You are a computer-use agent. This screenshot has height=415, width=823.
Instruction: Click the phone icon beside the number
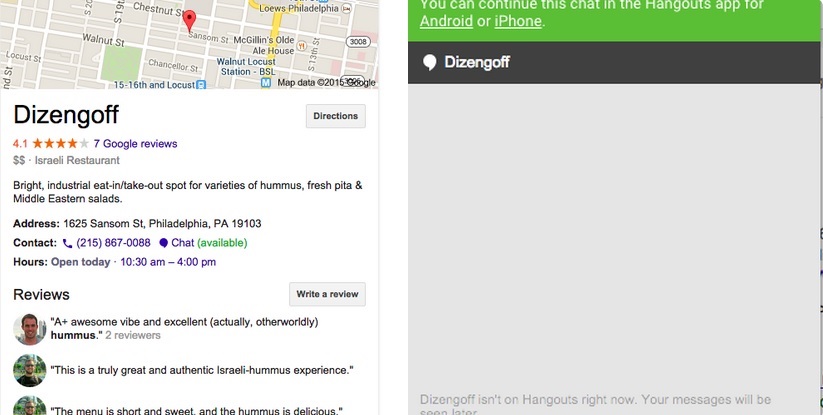tap(67, 243)
